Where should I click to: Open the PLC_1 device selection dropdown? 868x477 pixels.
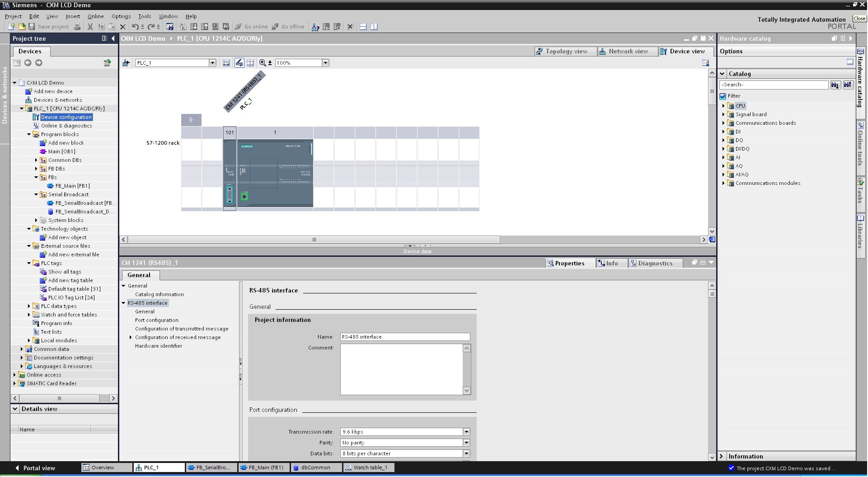(212, 63)
